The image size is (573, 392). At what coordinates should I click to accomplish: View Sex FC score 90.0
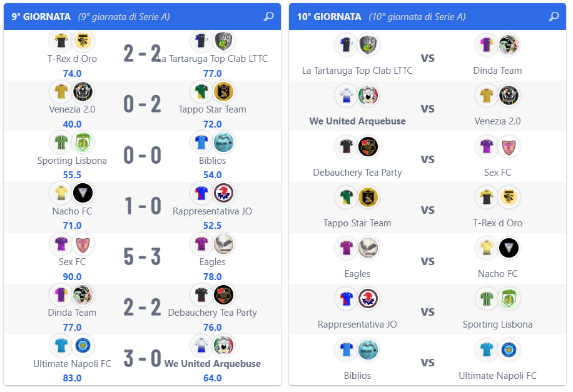[x=72, y=276]
